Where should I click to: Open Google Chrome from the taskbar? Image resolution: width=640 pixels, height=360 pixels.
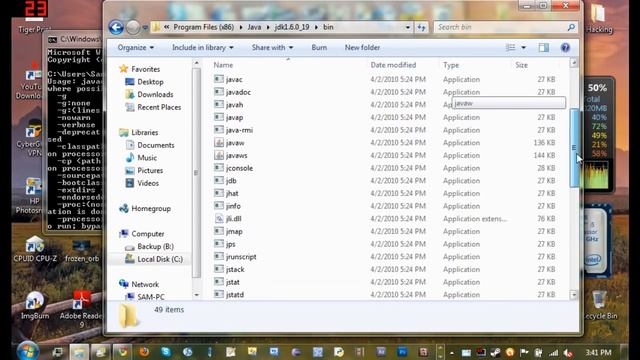122,351
